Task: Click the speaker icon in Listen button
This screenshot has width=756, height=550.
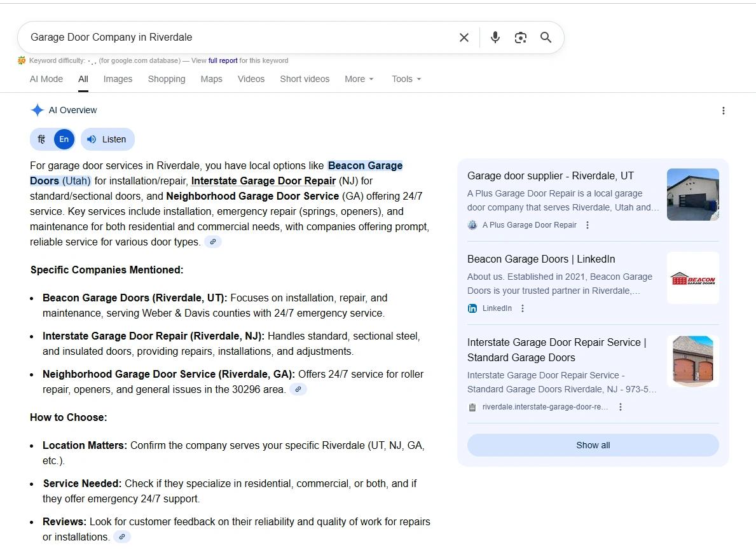Action: tap(92, 139)
